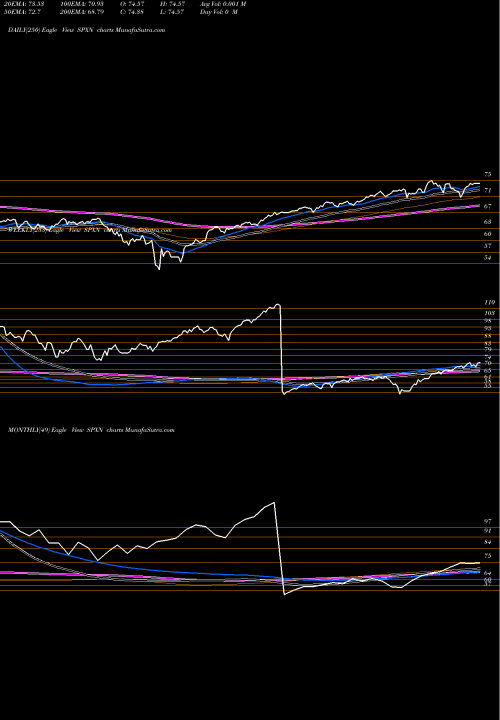Screen dimensions: 500x720
Task: Click the 91 axis label on monthly chart
Action: point(488,531)
